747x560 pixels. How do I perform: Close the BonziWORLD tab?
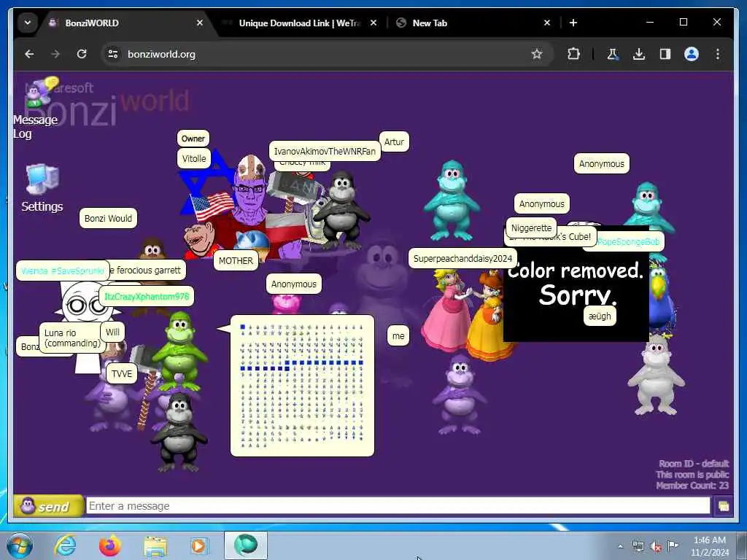(x=200, y=23)
